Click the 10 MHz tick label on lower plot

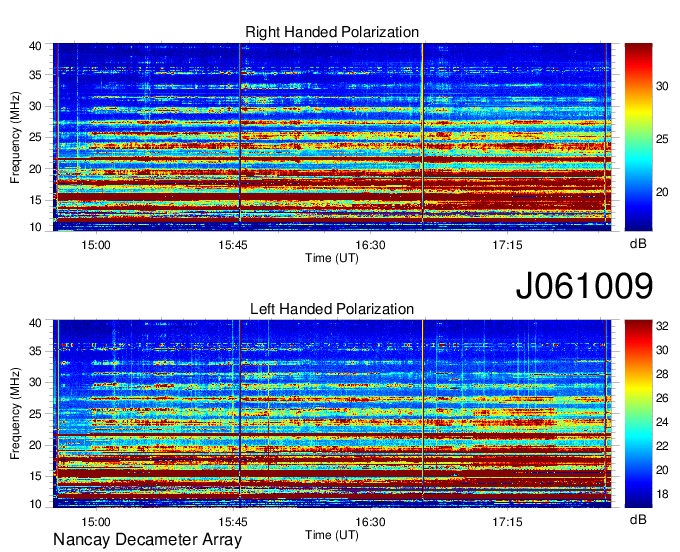click(x=35, y=504)
